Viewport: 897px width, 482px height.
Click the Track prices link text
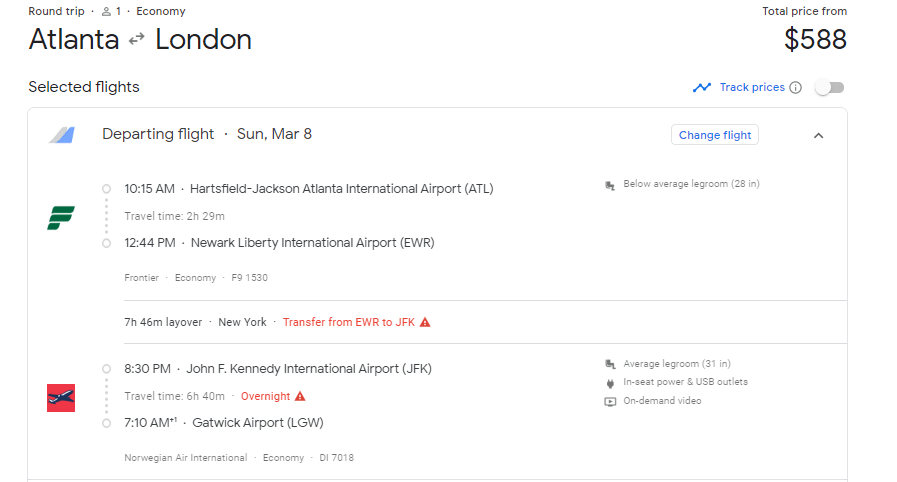[752, 87]
